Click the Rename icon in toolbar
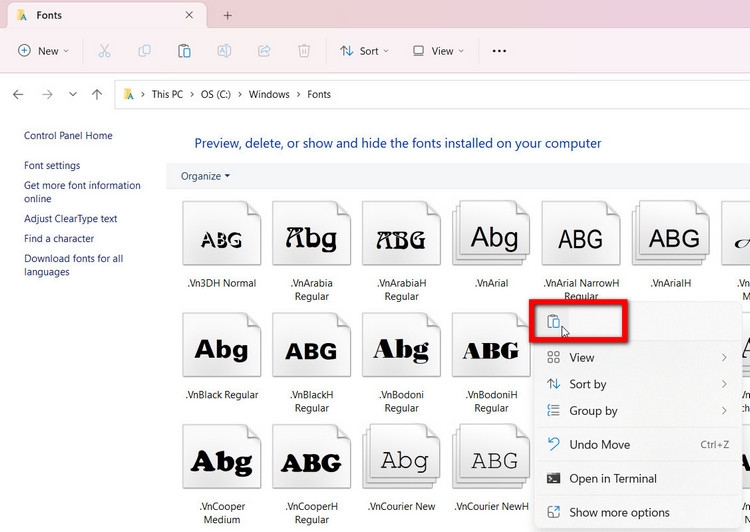This screenshot has height=532, width=750. (224, 51)
